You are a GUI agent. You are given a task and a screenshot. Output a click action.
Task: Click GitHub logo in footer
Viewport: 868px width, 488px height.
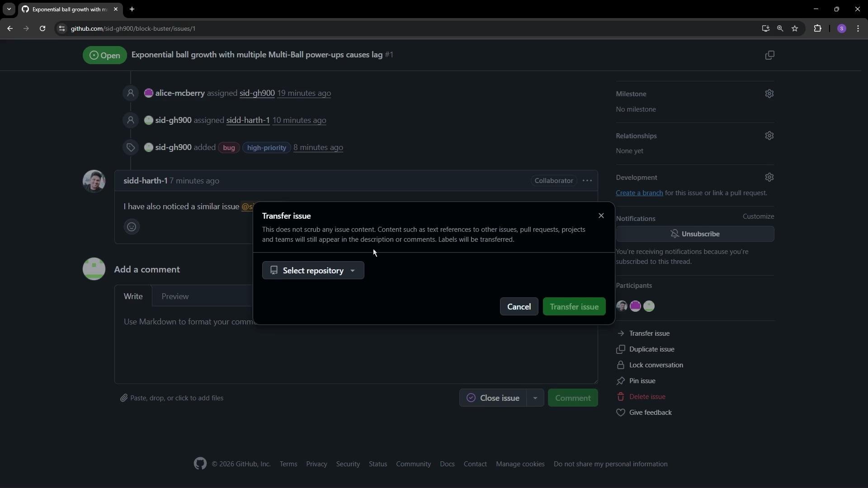pos(200,464)
